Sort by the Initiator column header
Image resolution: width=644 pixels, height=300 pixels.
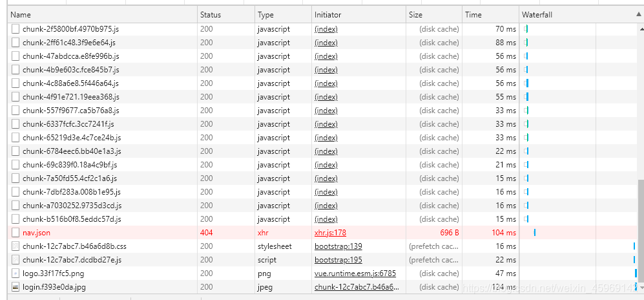tap(358, 15)
